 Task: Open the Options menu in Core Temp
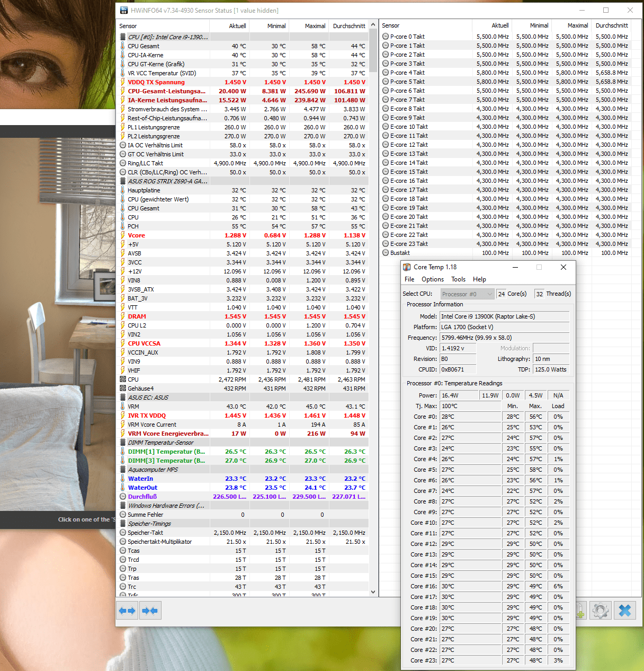pyautogui.click(x=433, y=279)
